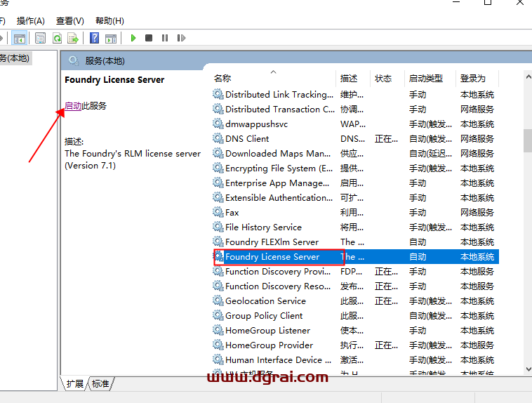Select the Distributed Link Tracking service name
The width and height of the screenshot is (532, 403).
click(279, 94)
